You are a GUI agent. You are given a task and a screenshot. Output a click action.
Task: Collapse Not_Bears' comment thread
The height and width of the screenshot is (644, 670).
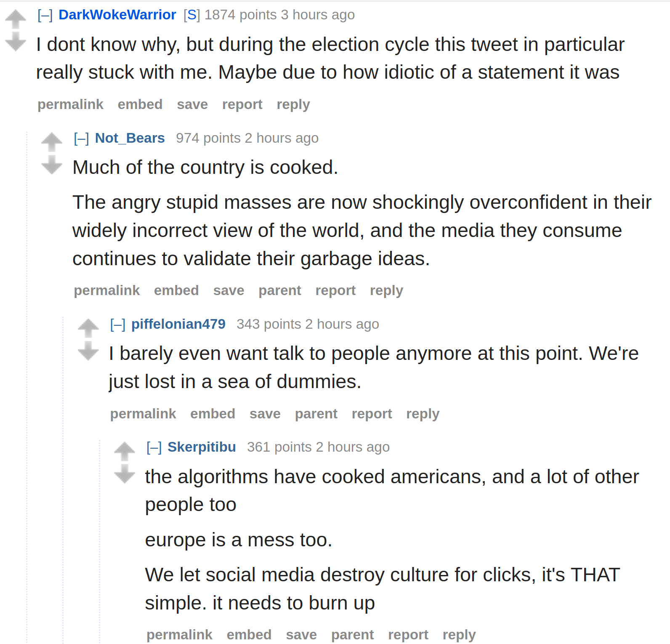[x=81, y=138]
